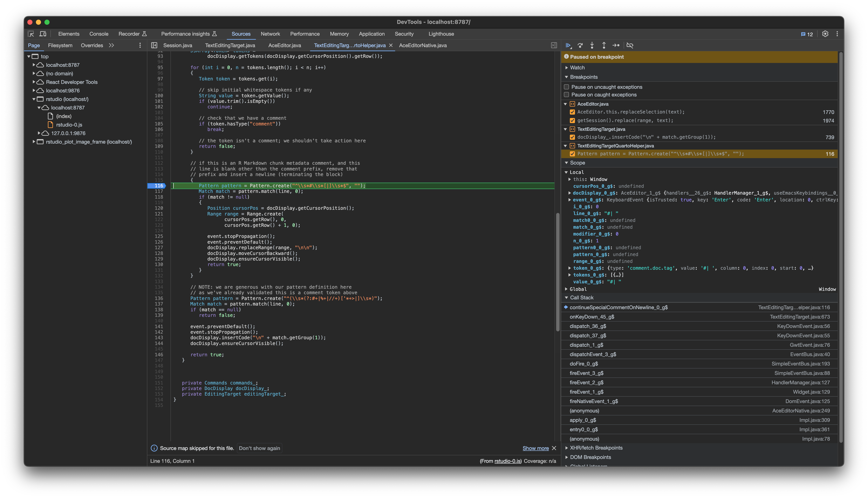Screen dimensions: 868x498
Task: Disable the breakpoint on AceEditor.java line 1770
Action: click(572, 112)
